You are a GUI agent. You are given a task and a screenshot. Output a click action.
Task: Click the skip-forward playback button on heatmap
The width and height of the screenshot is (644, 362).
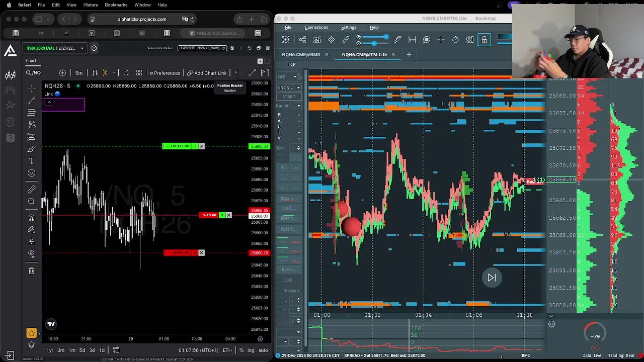[x=492, y=278]
